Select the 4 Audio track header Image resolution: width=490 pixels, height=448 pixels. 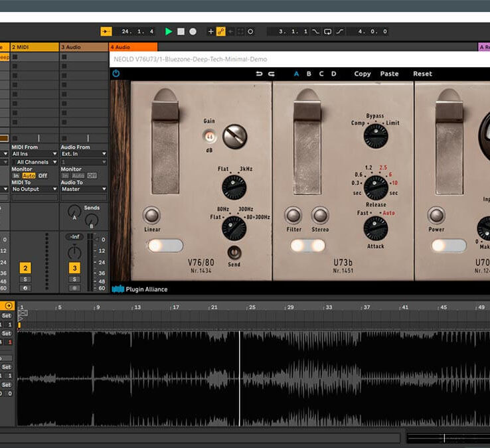tap(133, 47)
